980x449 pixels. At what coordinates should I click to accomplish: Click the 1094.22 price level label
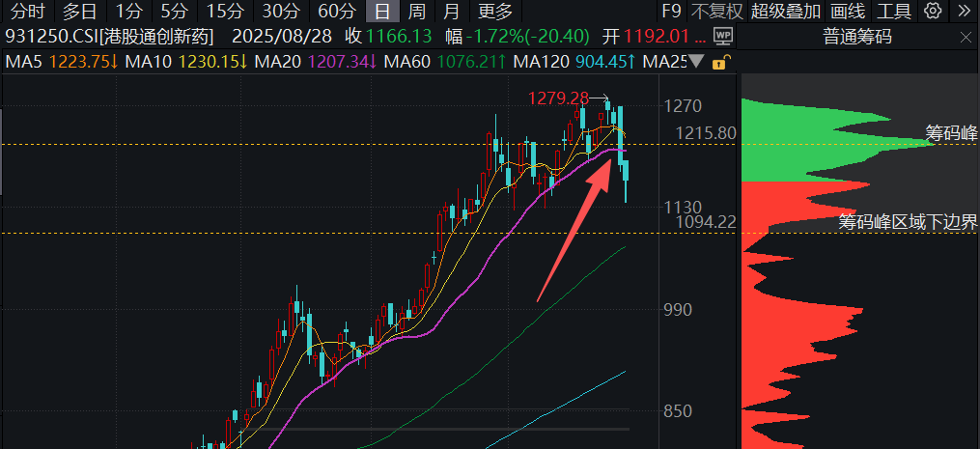coord(706,221)
